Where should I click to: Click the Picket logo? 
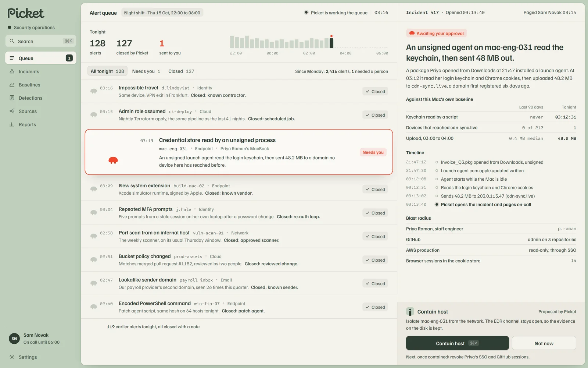(26, 13)
